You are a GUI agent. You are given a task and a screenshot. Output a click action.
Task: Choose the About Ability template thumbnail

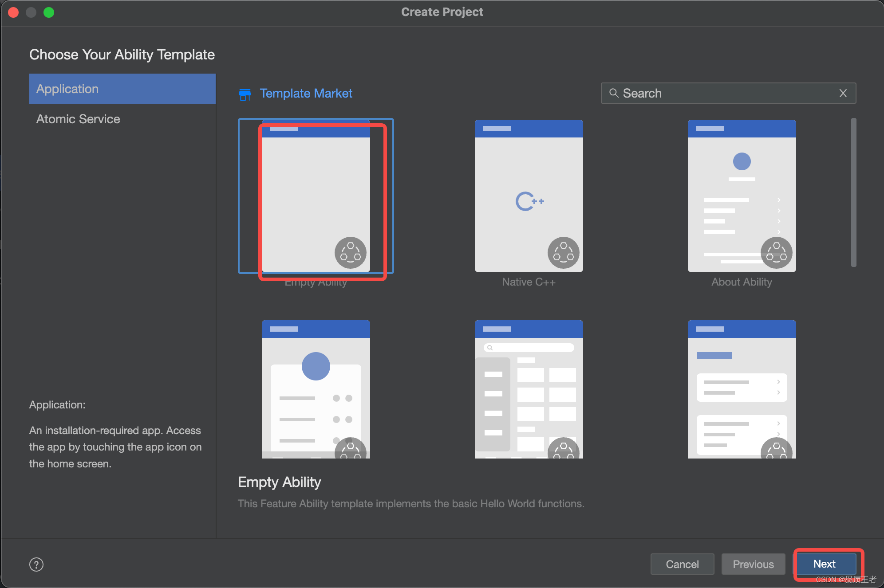(x=741, y=195)
